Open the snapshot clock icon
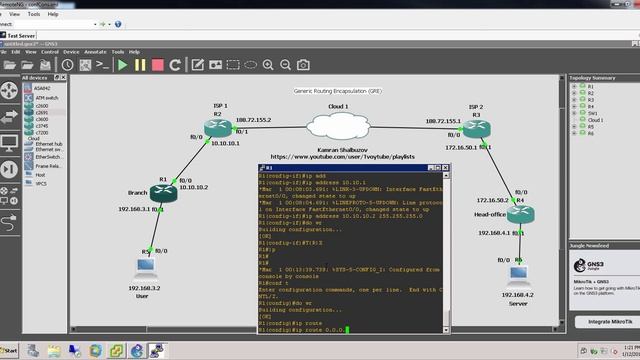640x360 pixels. (67, 65)
